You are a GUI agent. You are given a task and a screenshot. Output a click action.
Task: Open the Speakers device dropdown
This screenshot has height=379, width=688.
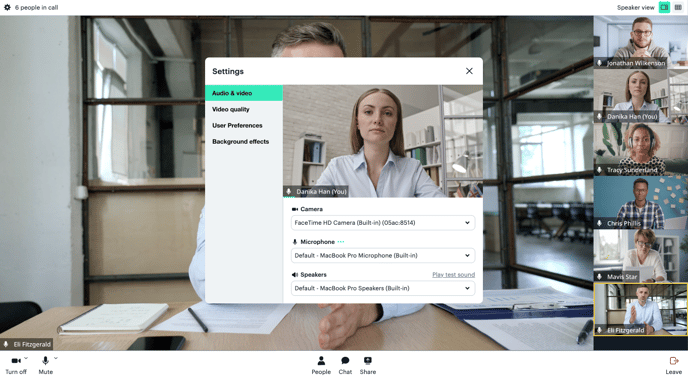pos(383,288)
